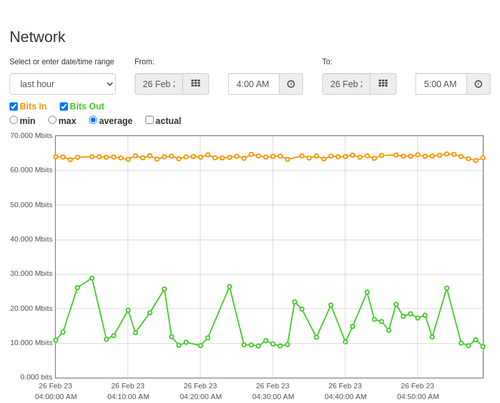Click the 30.000 Mbits axis label
500x403 pixels.
click(x=31, y=274)
